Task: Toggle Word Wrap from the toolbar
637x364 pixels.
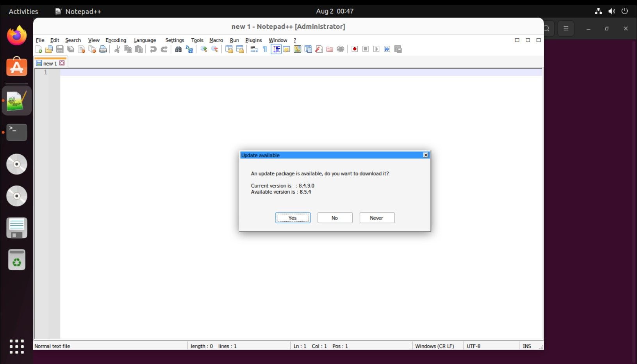Action: pyautogui.click(x=253, y=49)
